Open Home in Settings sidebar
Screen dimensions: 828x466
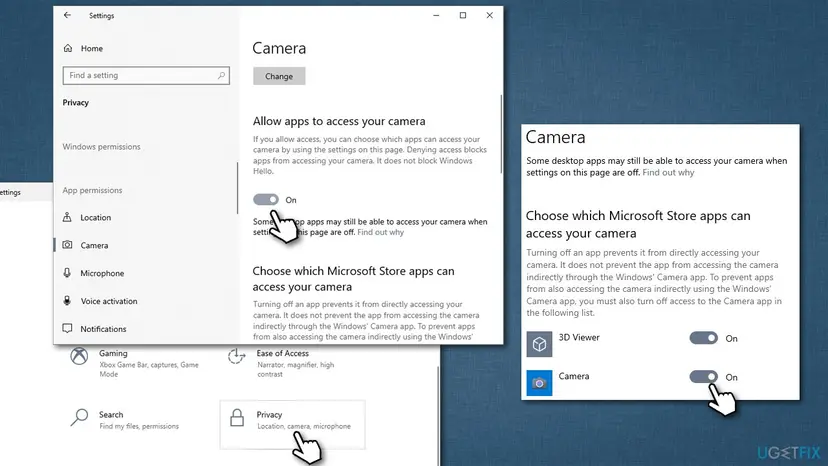point(83,48)
